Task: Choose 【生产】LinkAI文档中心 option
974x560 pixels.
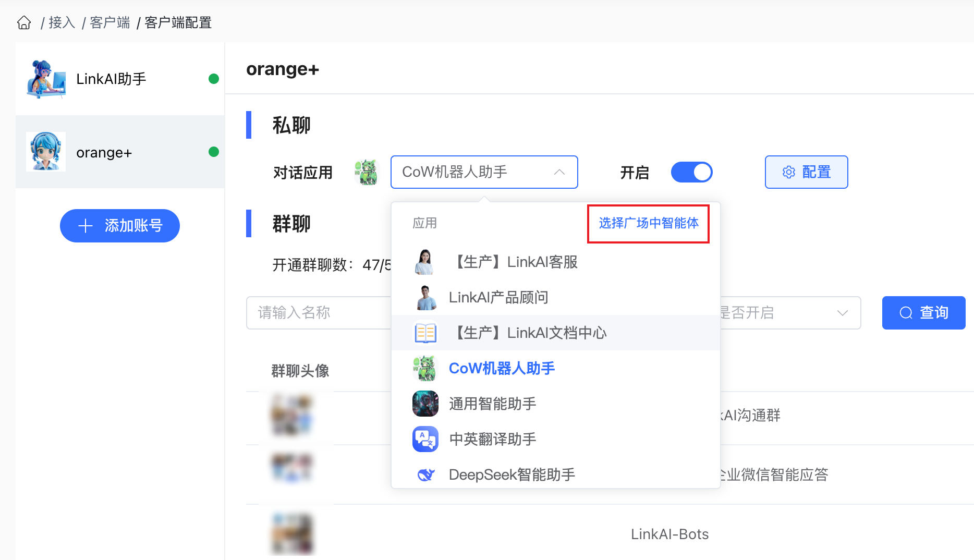Action: (556, 333)
